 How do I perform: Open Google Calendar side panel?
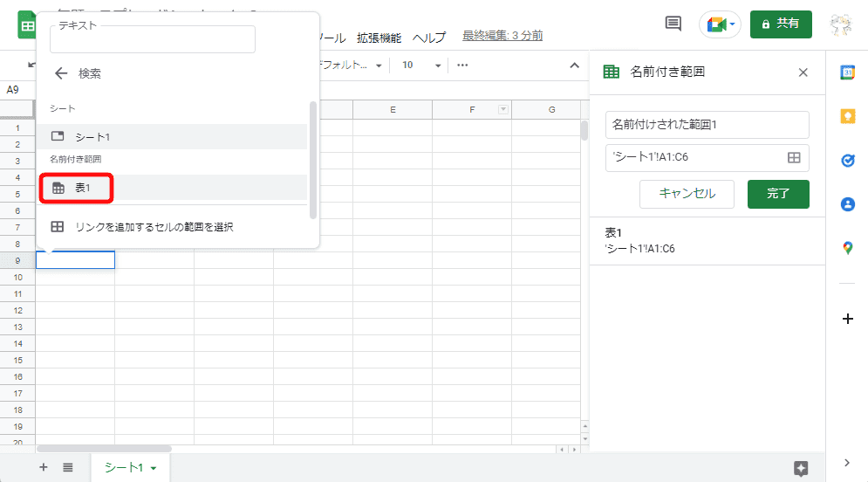[x=848, y=72]
